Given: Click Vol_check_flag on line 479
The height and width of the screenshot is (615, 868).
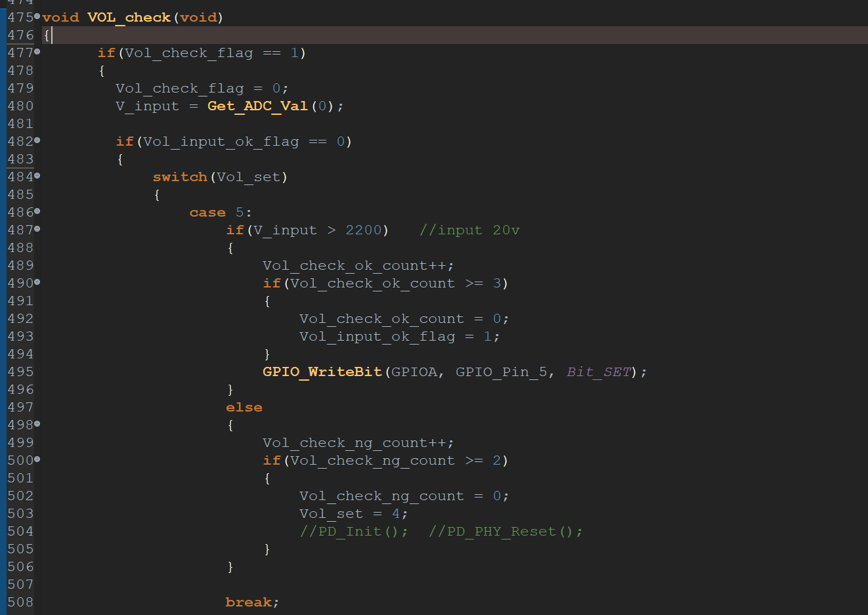Looking at the screenshot, I should 180,89.
